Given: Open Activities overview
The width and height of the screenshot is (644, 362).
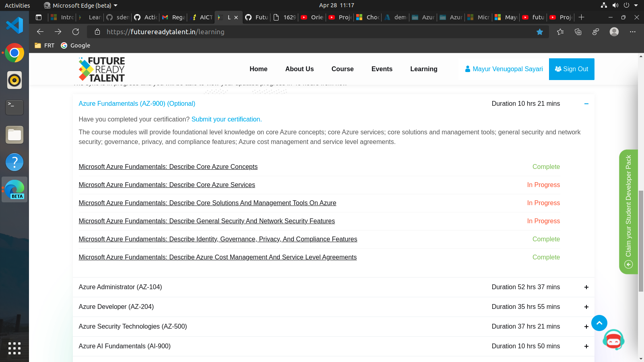Looking at the screenshot, I should pyautogui.click(x=17, y=5).
